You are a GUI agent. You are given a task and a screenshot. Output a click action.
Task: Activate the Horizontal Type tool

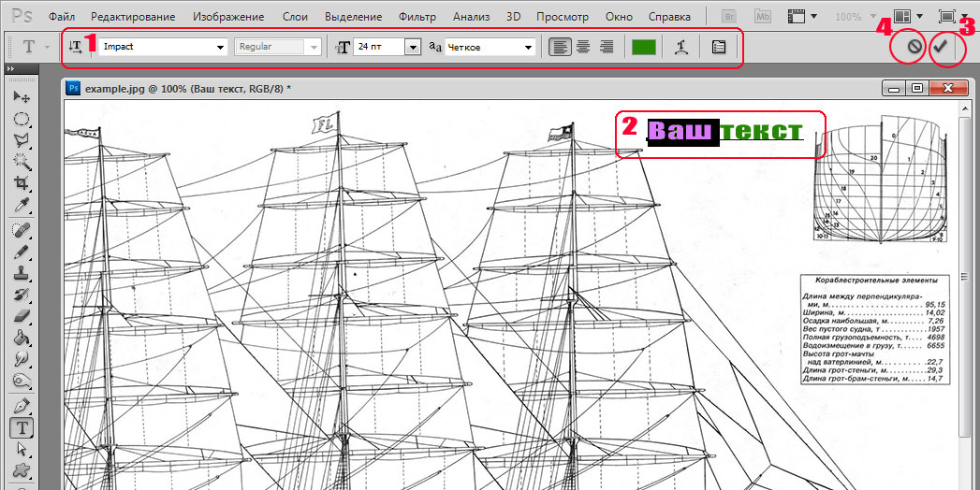click(x=21, y=427)
